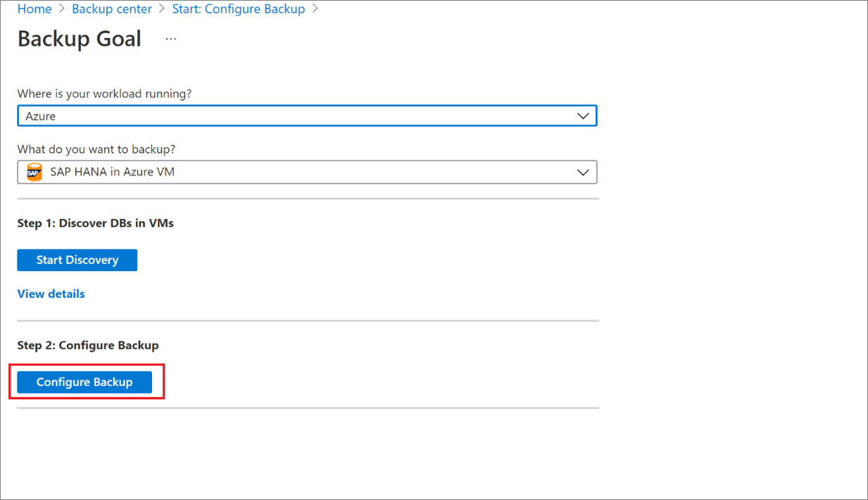This screenshot has width=868, height=500.
Task: Open the 'What do you want to backup?' dropdown
Action: pos(307,172)
